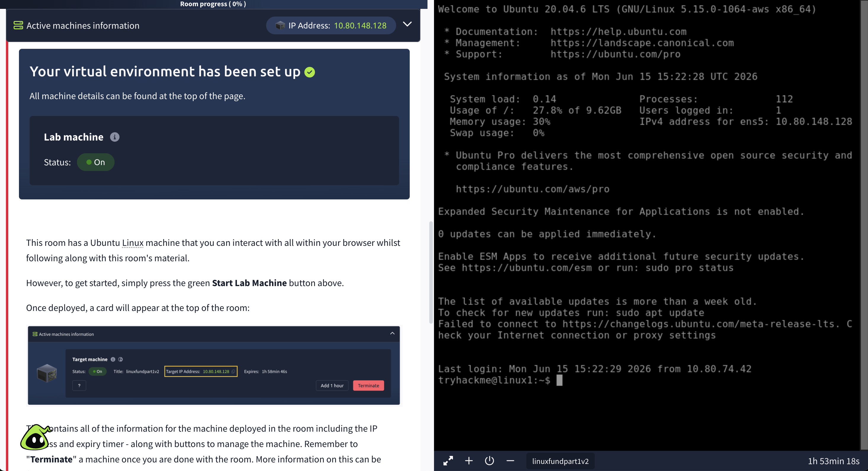Click the terminal's right-edge scrollbar

pos(864,225)
